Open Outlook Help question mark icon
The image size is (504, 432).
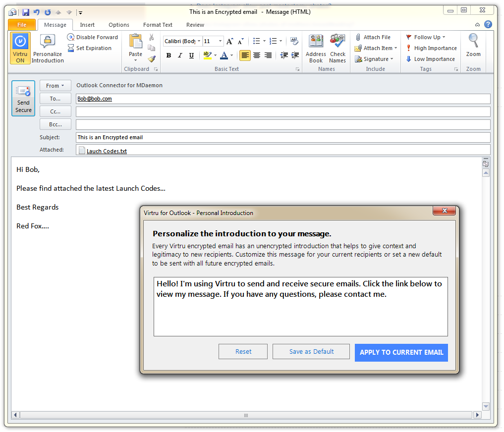coord(488,24)
